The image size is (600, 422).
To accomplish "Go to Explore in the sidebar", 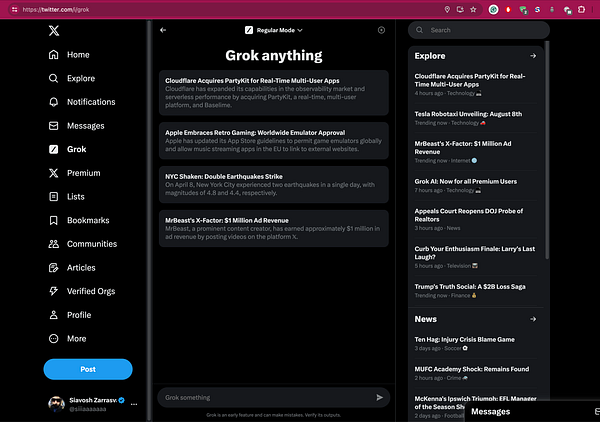I will [72, 78].
